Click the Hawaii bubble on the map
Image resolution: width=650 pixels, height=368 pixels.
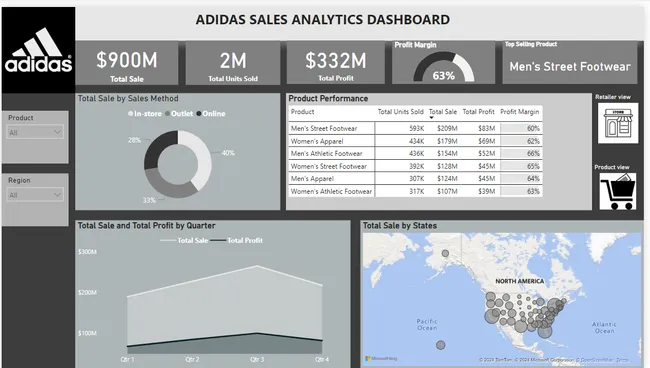[x=441, y=345]
